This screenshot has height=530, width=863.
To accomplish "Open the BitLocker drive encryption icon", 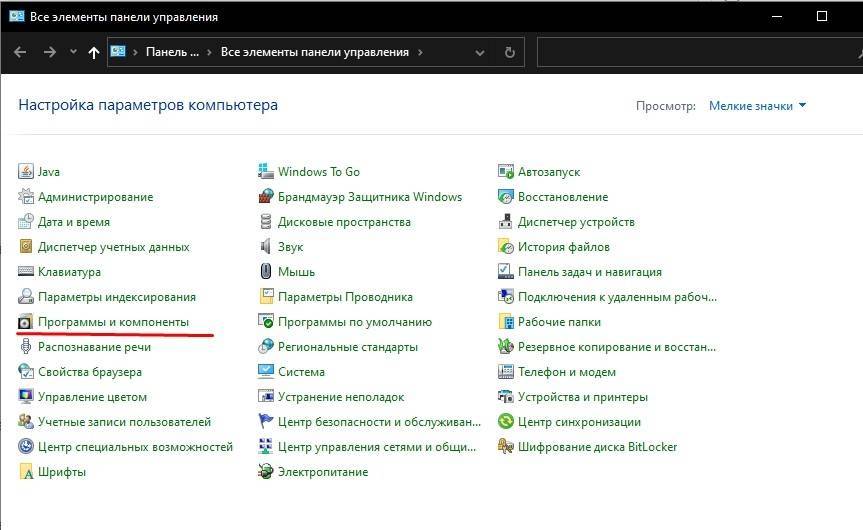I will [x=506, y=447].
